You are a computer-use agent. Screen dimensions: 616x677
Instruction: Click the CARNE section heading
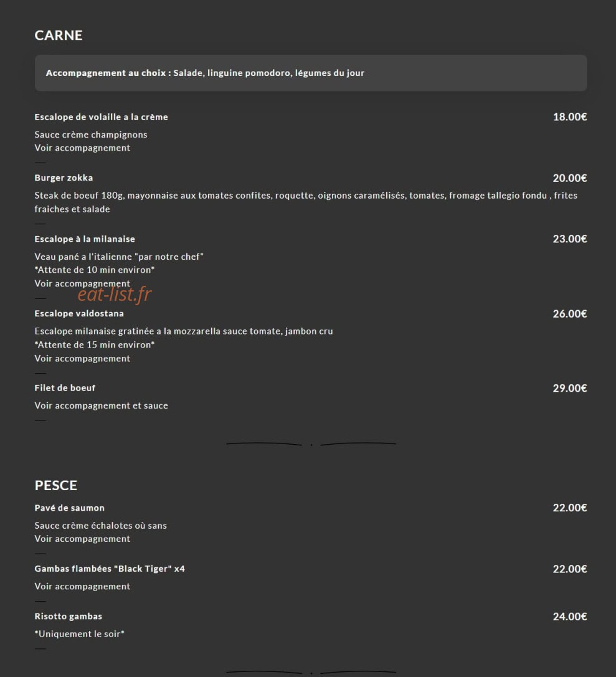[x=59, y=36]
